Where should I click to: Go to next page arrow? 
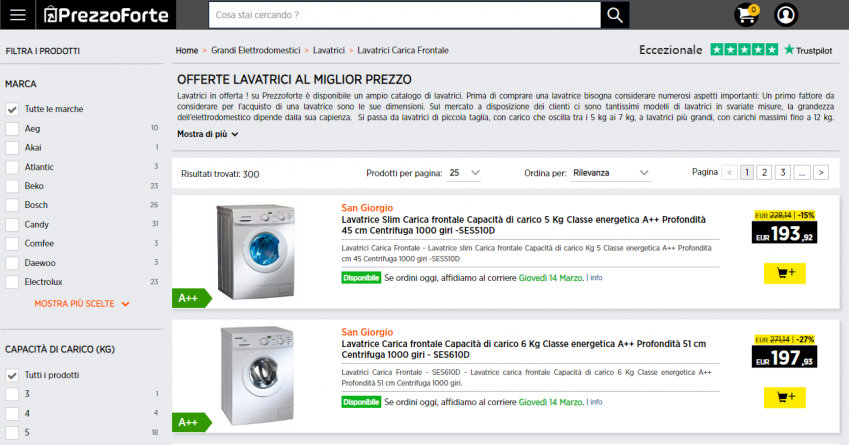pyautogui.click(x=821, y=173)
